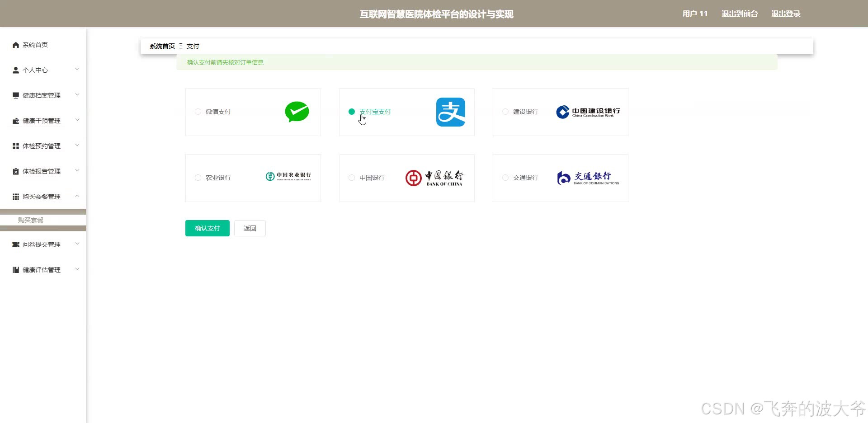Screen dimensions: 868x423
Task: Select the 支付宝支付 radio button
Action: click(352, 112)
